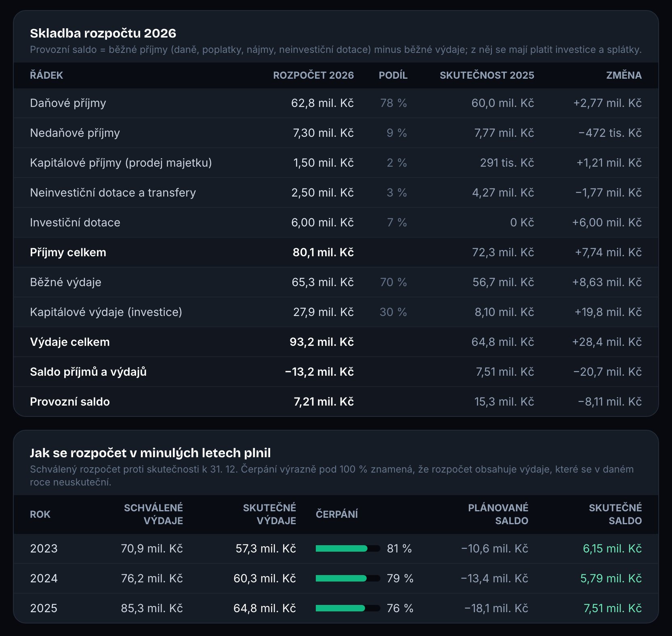The width and height of the screenshot is (672, 636).
Task: Select the ROZPOČET 2026 column header
Action: click(313, 75)
